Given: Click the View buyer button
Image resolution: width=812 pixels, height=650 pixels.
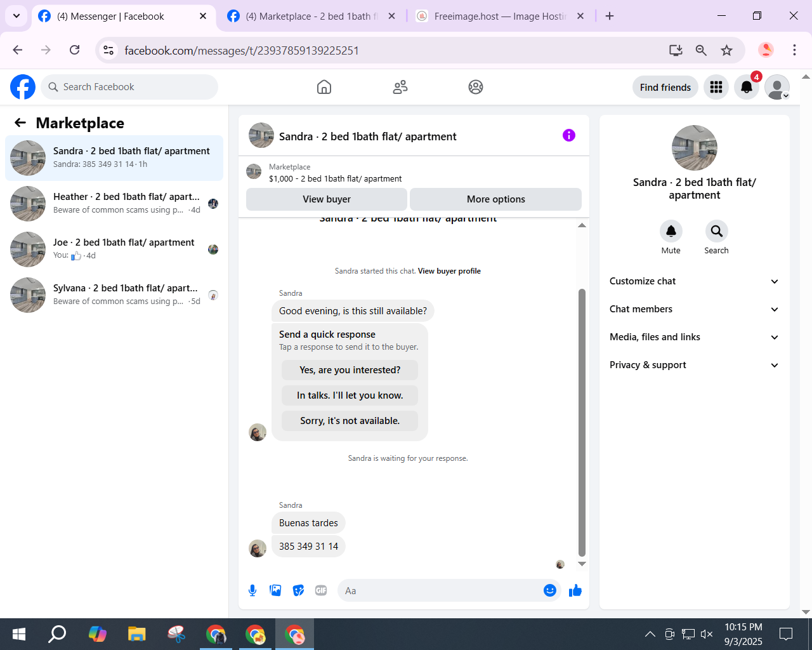Looking at the screenshot, I should (x=327, y=199).
